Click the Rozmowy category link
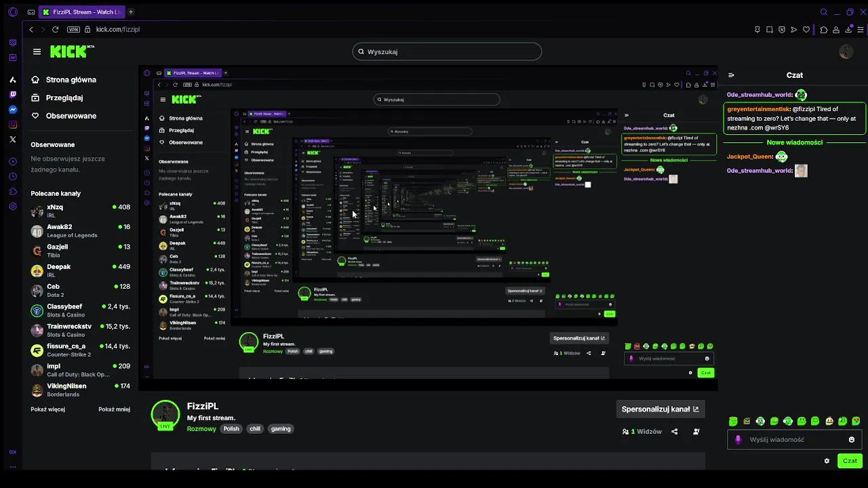The height and width of the screenshot is (488, 868). pos(201,429)
